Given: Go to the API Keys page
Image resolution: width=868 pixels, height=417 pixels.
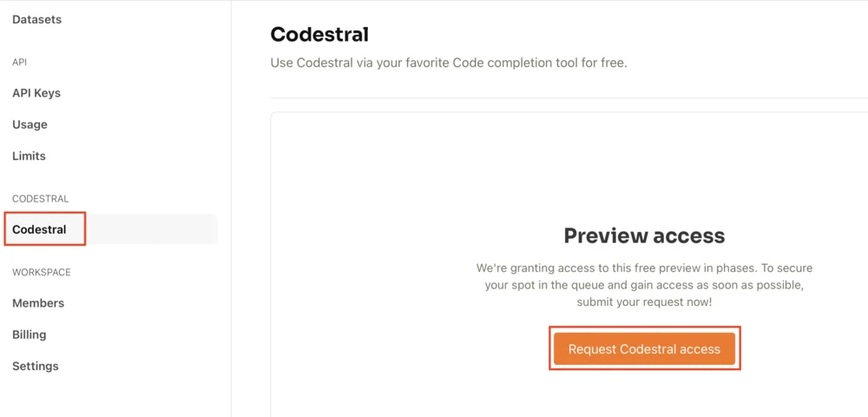Looking at the screenshot, I should (x=36, y=93).
